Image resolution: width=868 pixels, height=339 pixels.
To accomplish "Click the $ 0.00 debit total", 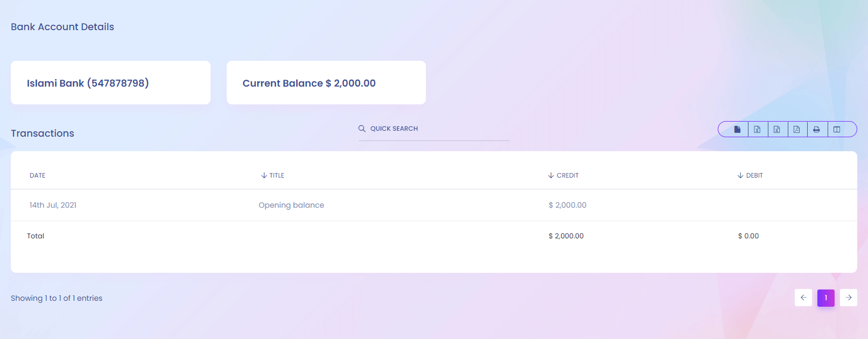I will click(x=748, y=236).
